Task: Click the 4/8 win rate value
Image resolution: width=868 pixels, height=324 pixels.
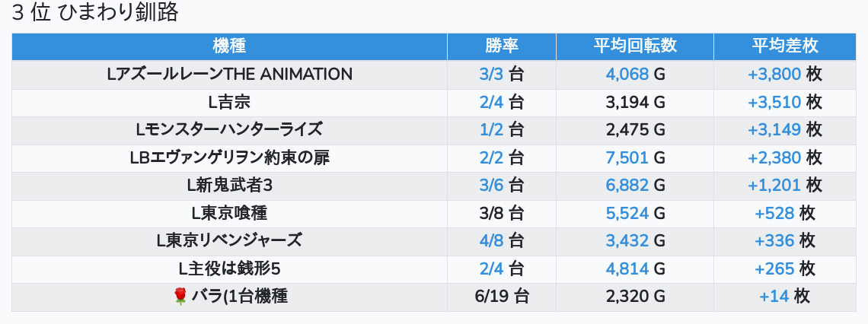Action: (491, 241)
